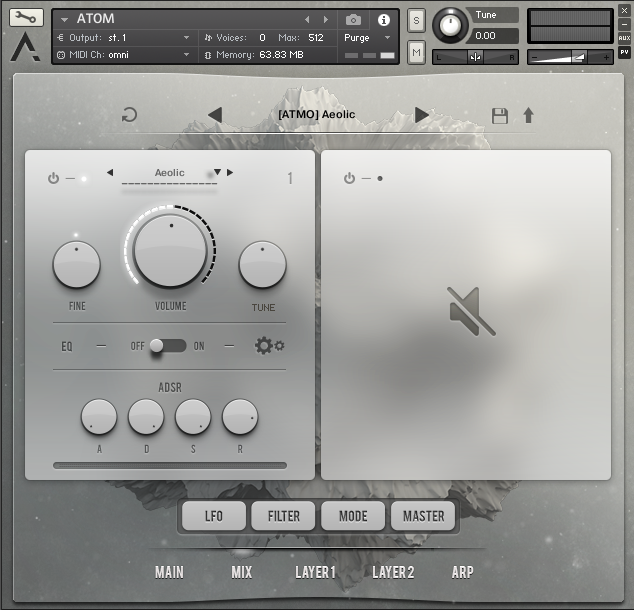Click the MIDI channel icon
The height and width of the screenshot is (610, 634).
[61, 55]
